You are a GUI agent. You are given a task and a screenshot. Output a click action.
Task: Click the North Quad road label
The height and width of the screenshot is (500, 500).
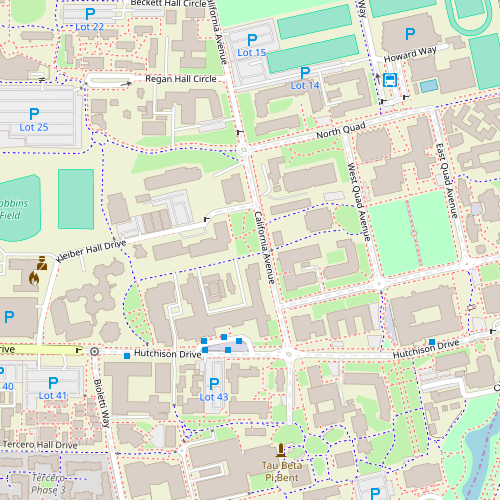[341, 130]
